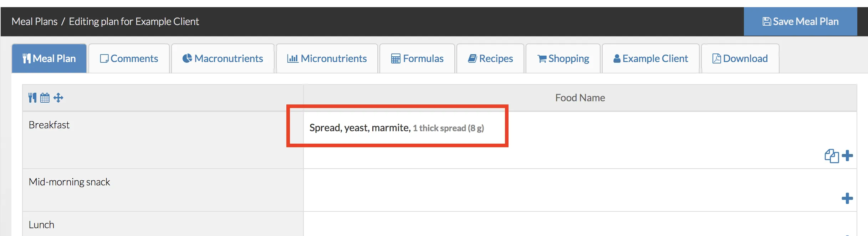View the Micronutrients tab
The image size is (868, 236).
(327, 58)
